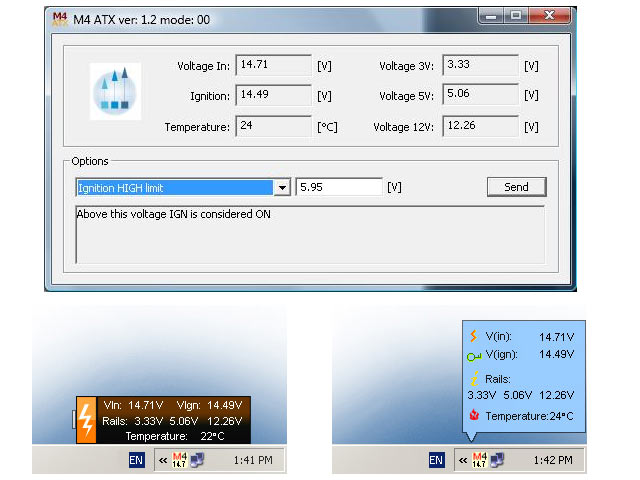
Task: Click the 'Rails:' label in blue tooltip
Action: coord(498,379)
